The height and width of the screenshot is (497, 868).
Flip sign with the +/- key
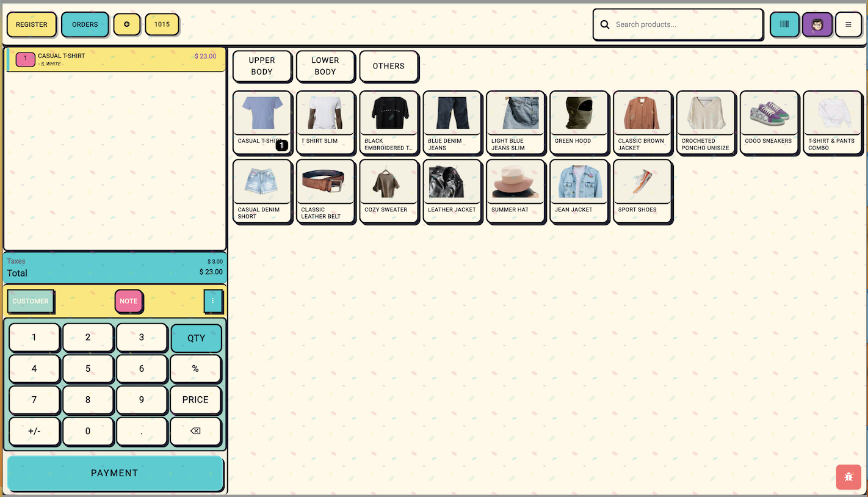click(34, 431)
